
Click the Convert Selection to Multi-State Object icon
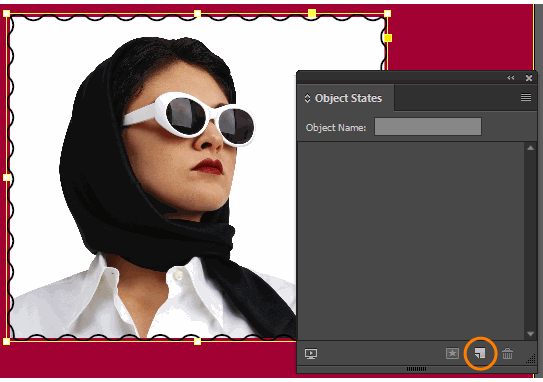(x=480, y=353)
